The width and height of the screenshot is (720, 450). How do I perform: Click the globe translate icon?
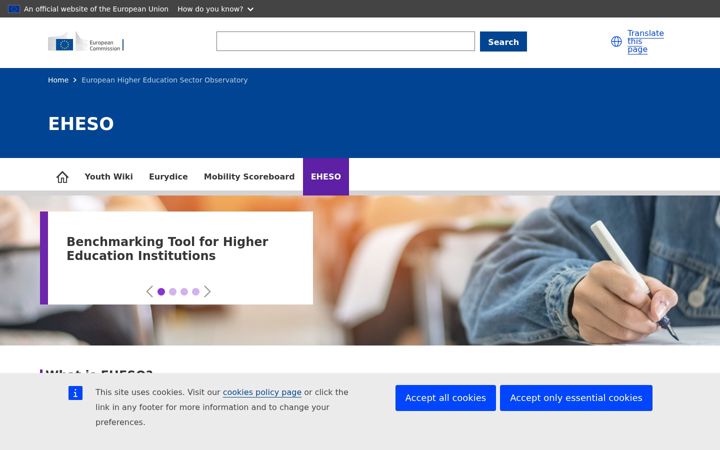pyautogui.click(x=616, y=41)
